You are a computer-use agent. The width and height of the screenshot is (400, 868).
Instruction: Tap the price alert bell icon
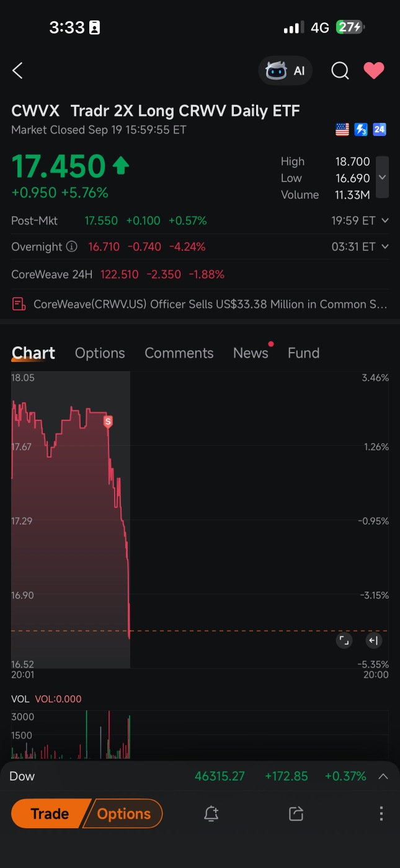(x=211, y=814)
